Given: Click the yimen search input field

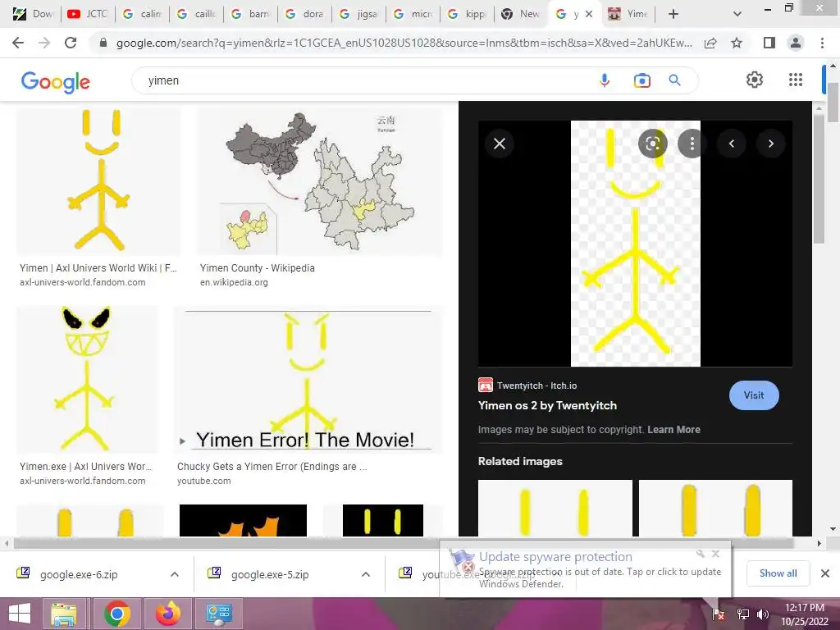Looking at the screenshot, I should pyautogui.click(x=370, y=80).
